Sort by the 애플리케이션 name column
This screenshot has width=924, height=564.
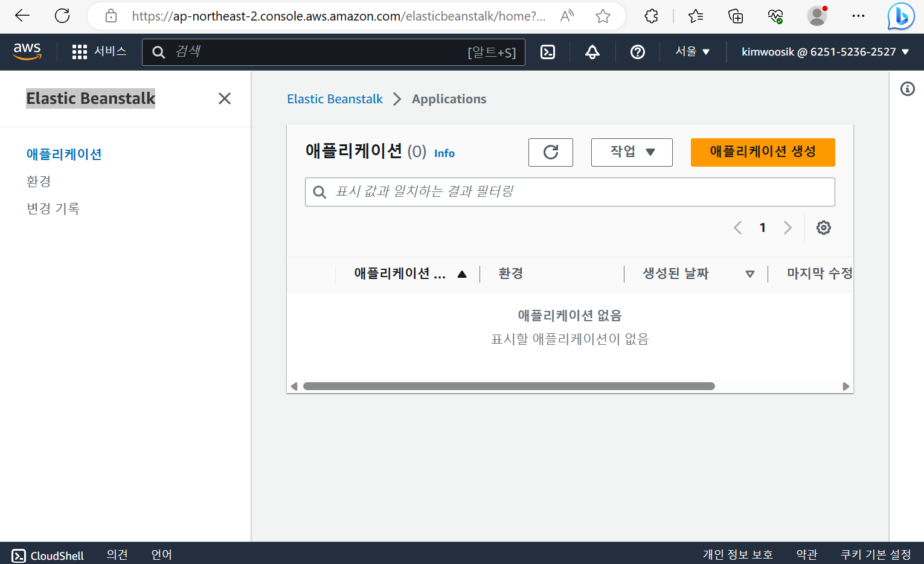click(x=410, y=274)
